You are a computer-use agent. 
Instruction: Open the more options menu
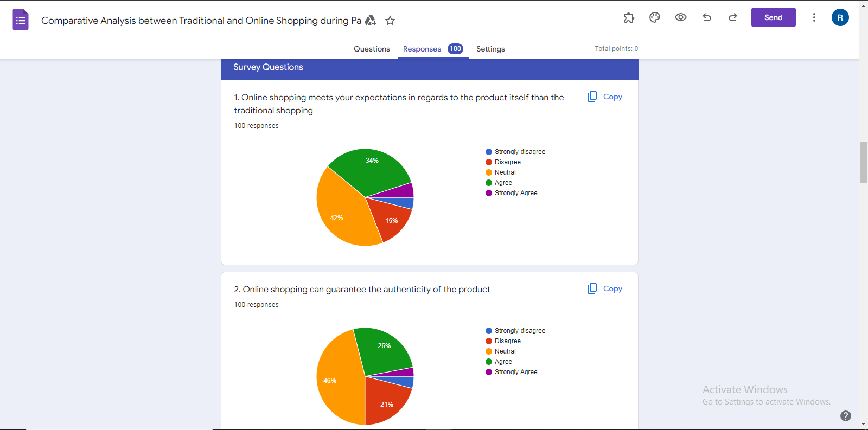814,17
